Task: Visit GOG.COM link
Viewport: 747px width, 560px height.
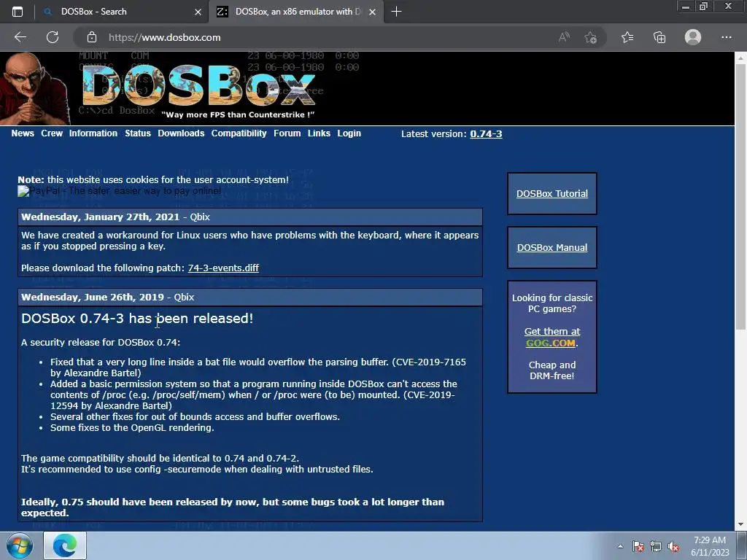Action: 550,343
